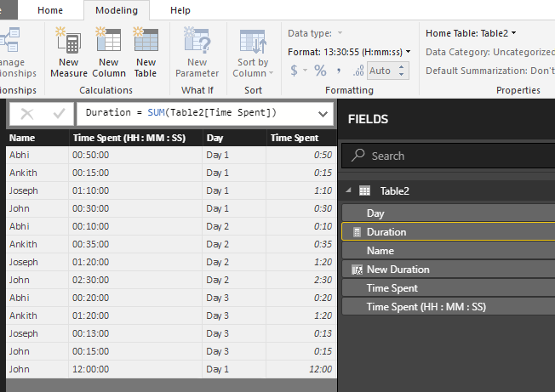Open Data Category Uncategorized dropdown

point(490,52)
